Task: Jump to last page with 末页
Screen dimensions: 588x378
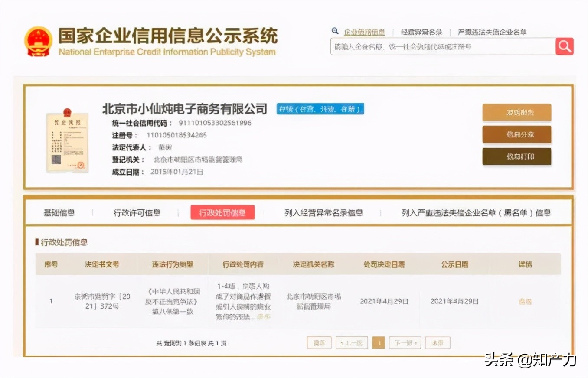Action: [x=438, y=343]
